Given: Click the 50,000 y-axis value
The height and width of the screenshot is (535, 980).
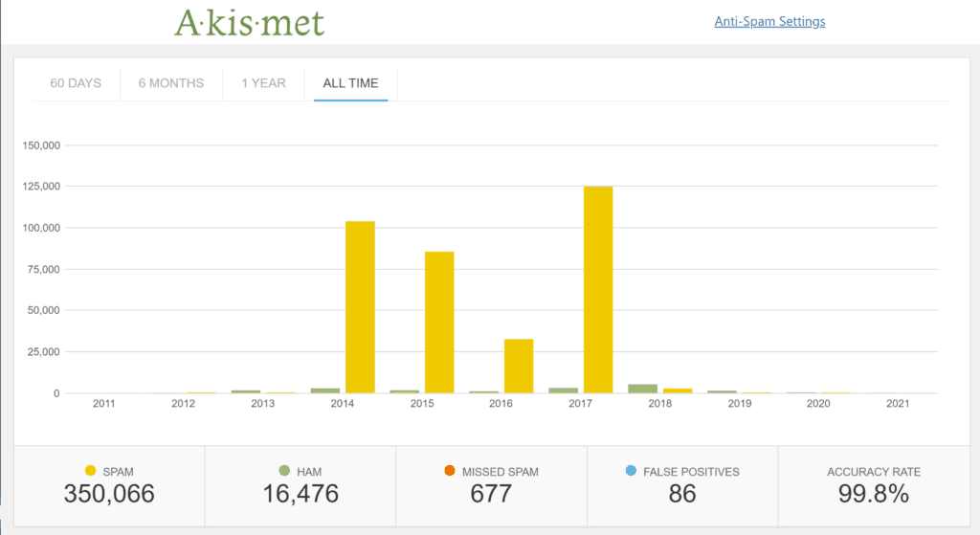Looking at the screenshot, I should (44, 310).
